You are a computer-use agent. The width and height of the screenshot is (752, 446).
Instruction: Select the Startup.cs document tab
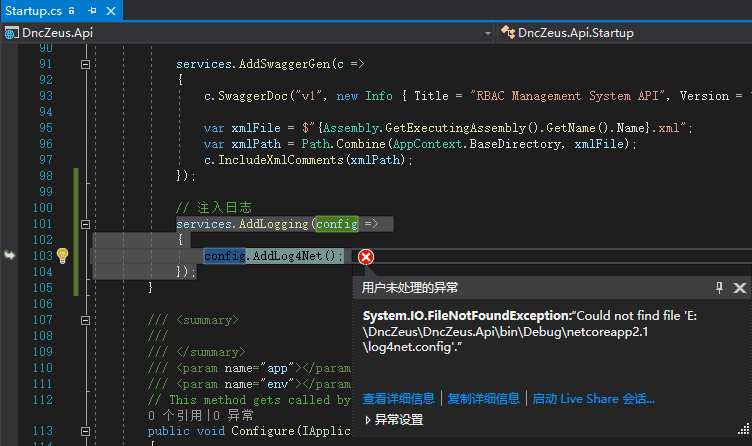(x=32, y=11)
